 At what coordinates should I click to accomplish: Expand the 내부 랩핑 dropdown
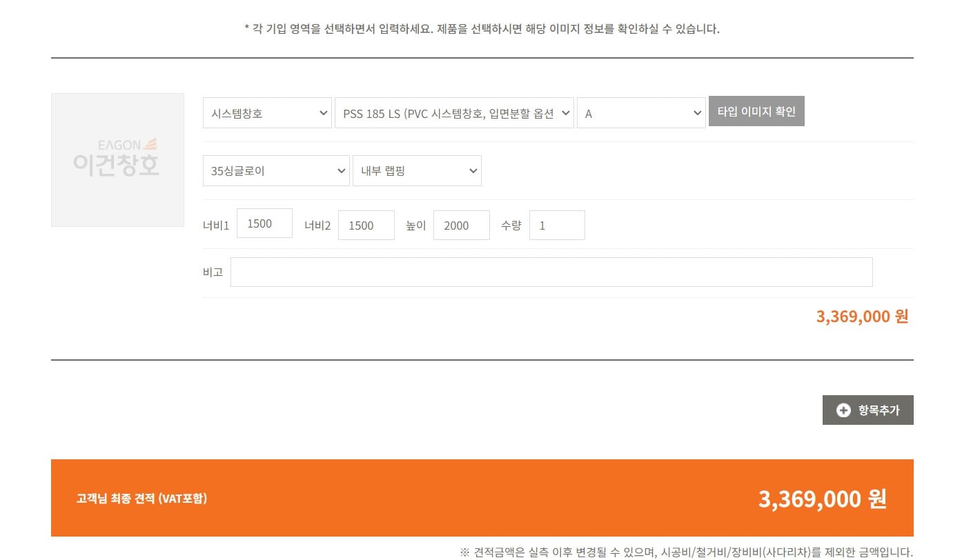(417, 170)
